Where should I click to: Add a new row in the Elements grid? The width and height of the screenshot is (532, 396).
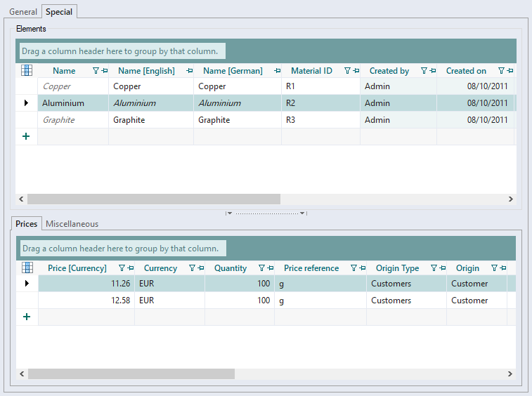coord(27,136)
